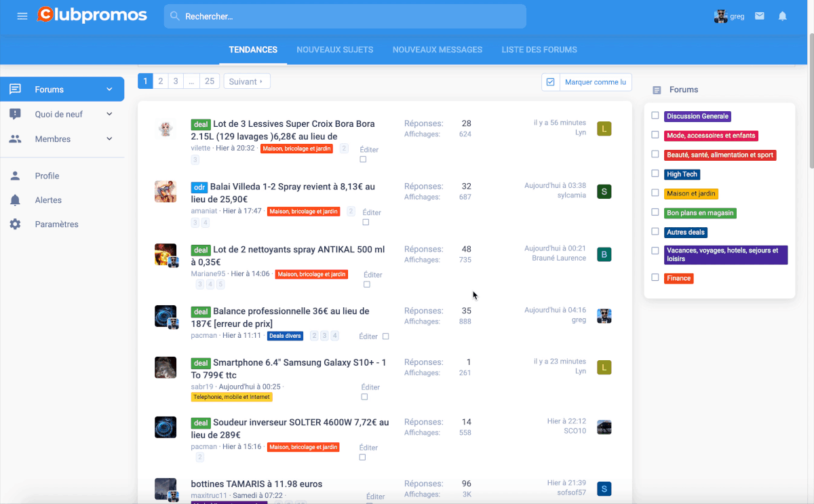Click the orange Maison et jardin label
Screen dimensions: 814x504
point(691,193)
